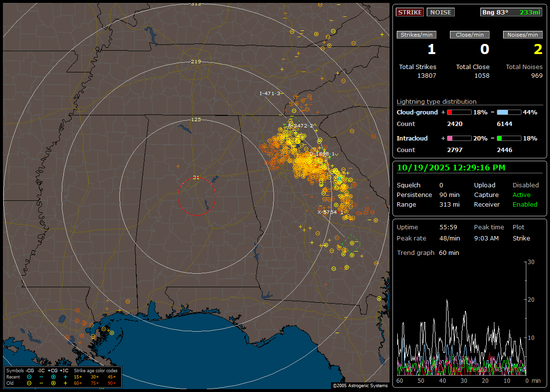The width and height of the screenshot is (550, 392).
Task: Click the Upload Disabled status
Action: click(525, 185)
